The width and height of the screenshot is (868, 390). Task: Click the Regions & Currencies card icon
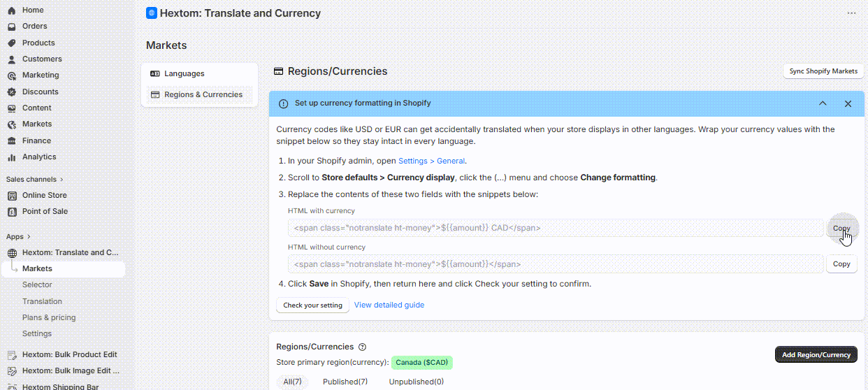(155, 94)
